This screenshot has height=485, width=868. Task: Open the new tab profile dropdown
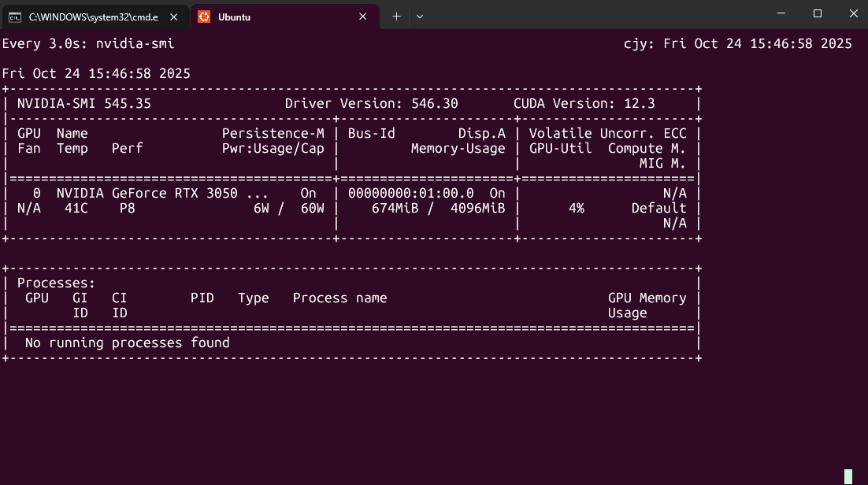point(420,17)
